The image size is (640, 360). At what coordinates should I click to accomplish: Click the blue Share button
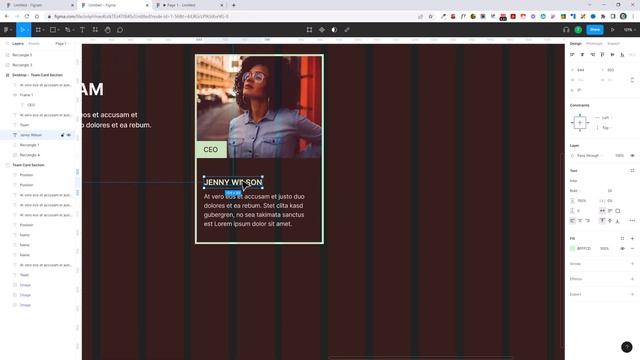[x=595, y=29]
